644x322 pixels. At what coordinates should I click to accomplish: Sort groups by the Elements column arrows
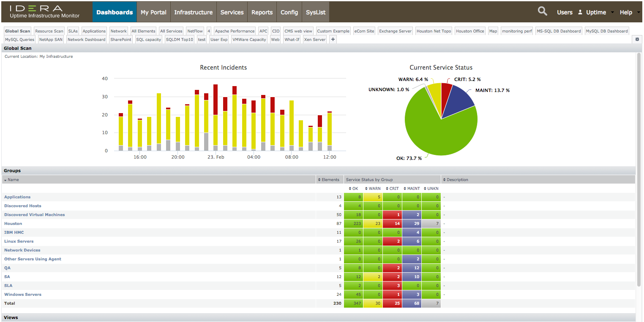coord(319,180)
